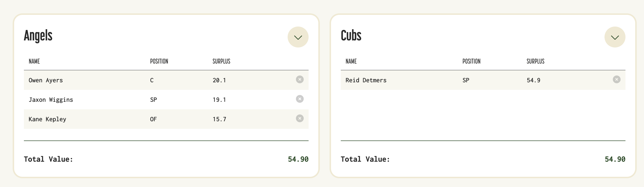Click Reid Detmers surplus value 54.9

coord(533,80)
